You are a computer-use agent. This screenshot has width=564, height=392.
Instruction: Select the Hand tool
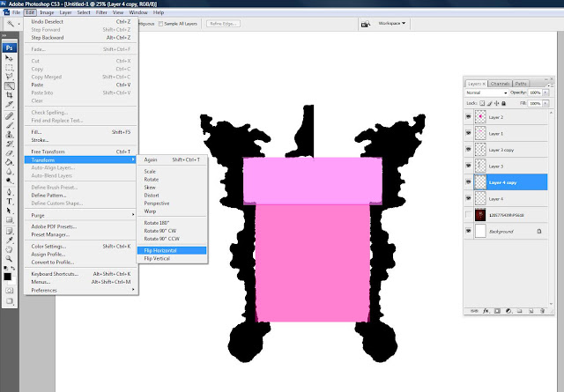(10, 249)
